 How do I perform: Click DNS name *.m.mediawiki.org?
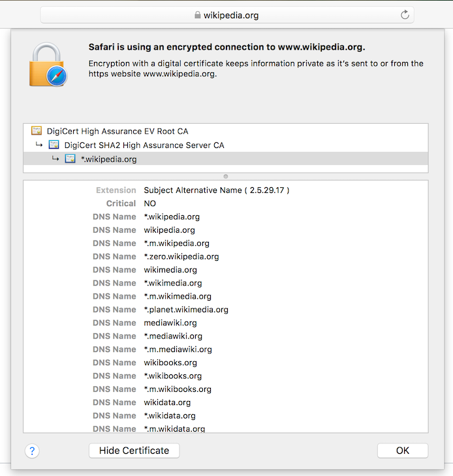pos(178,350)
